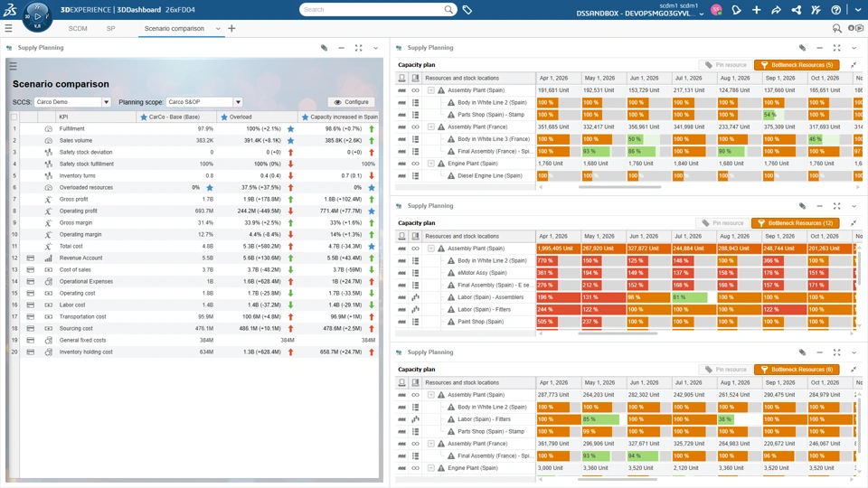Screen dimensions: 868x488
Task: Open hamburger menu inside Scenario comparison
Action: (x=13, y=66)
